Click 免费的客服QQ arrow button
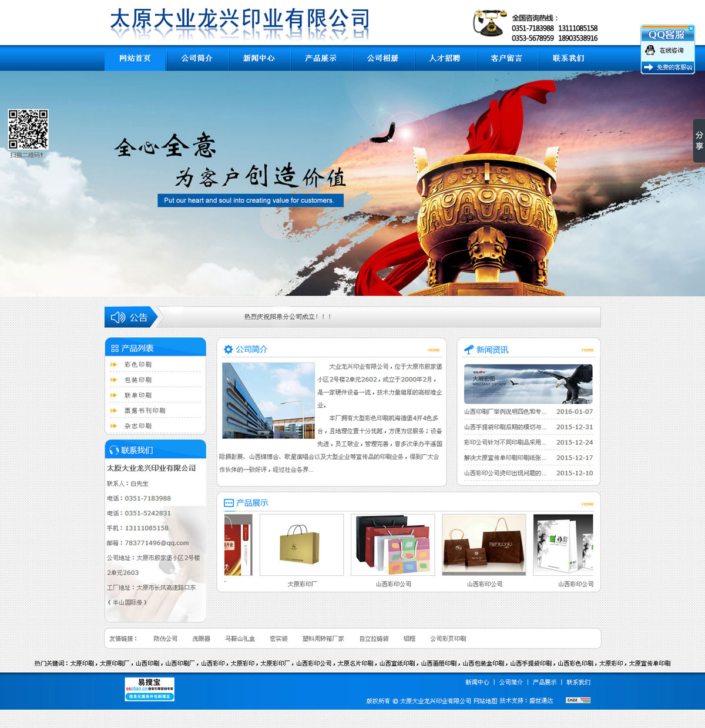705x728 pixels. (x=667, y=68)
